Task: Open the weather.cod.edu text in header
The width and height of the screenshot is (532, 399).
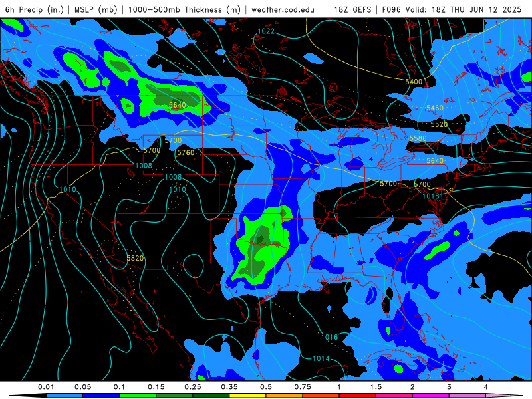Action: [283, 9]
